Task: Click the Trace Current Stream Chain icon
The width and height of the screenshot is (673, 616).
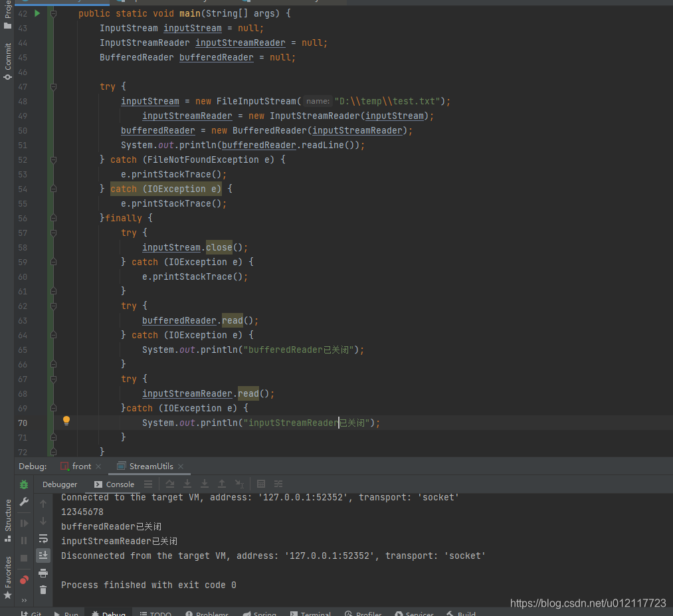Action: coord(278,484)
